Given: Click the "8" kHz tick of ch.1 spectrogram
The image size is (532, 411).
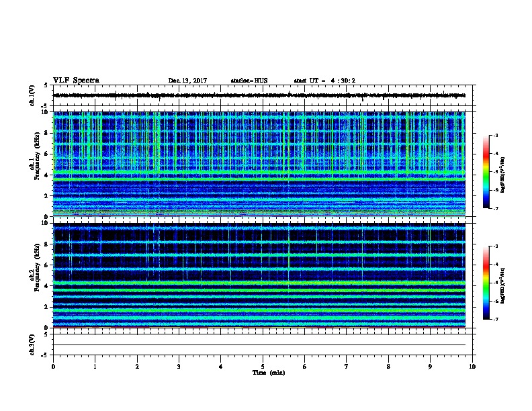Looking at the screenshot, I should [46, 133].
